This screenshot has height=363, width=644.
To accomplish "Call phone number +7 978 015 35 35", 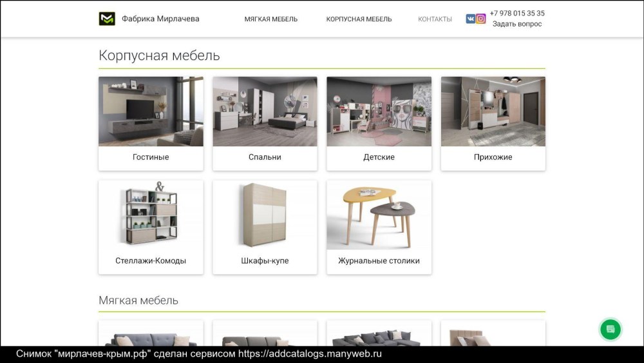I will click(517, 13).
